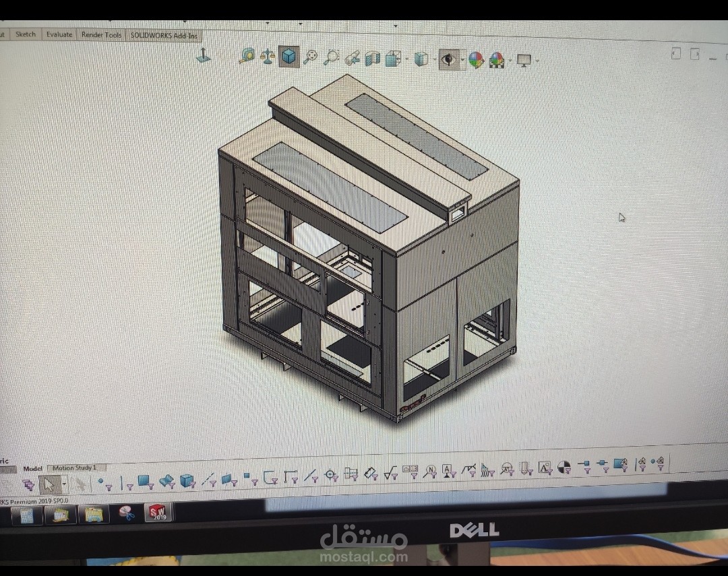Toggle the Filter Axes button
Image resolution: width=728 pixels, height=576 pixels.
pos(208,480)
